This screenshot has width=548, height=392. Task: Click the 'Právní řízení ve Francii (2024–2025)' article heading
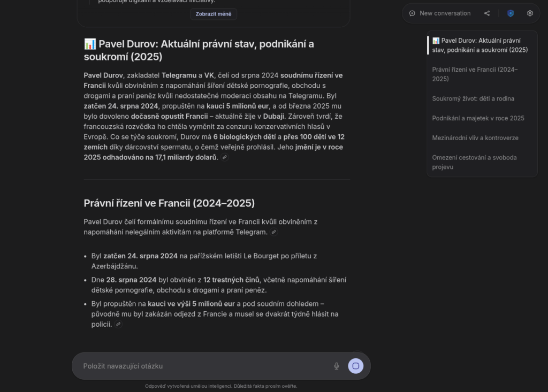169,203
